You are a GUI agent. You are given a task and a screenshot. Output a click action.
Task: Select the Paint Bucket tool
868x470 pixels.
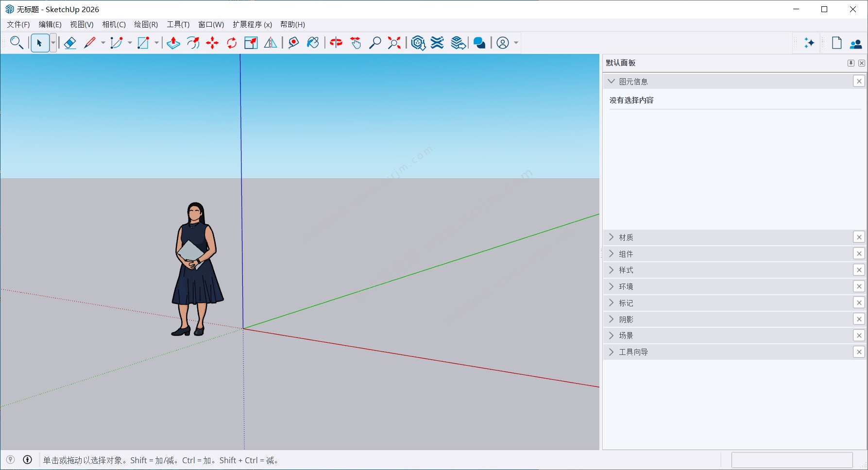pyautogui.click(x=312, y=43)
